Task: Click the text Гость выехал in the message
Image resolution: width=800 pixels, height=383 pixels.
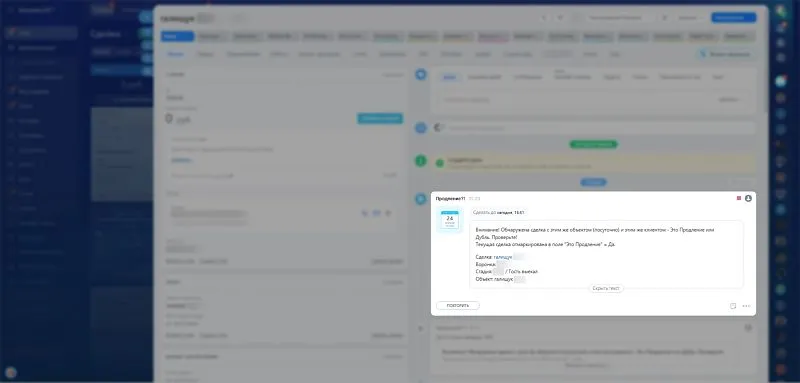Action: pyautogui.click(x=523, y=272)
